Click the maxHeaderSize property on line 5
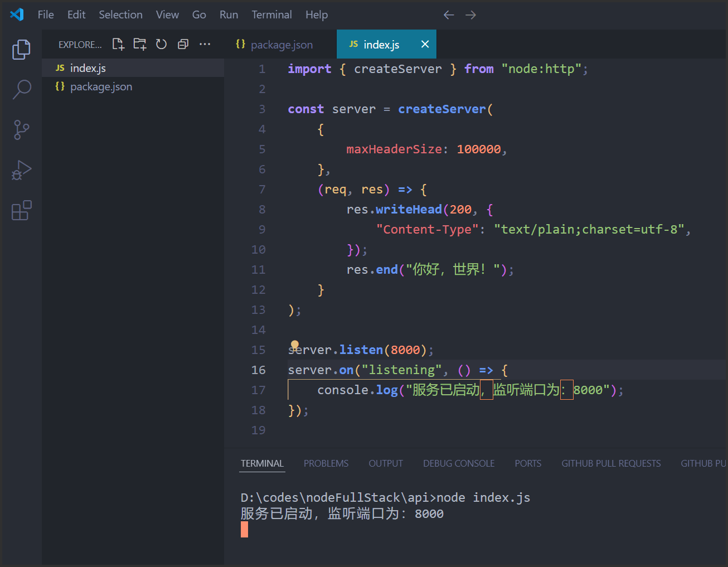The height and width of the screenshot is (567, 728). (394, 149)
